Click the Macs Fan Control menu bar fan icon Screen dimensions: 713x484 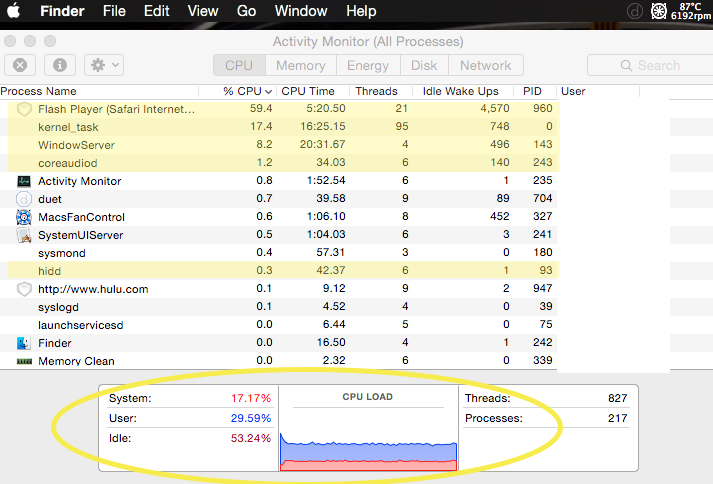pos(658,11)
